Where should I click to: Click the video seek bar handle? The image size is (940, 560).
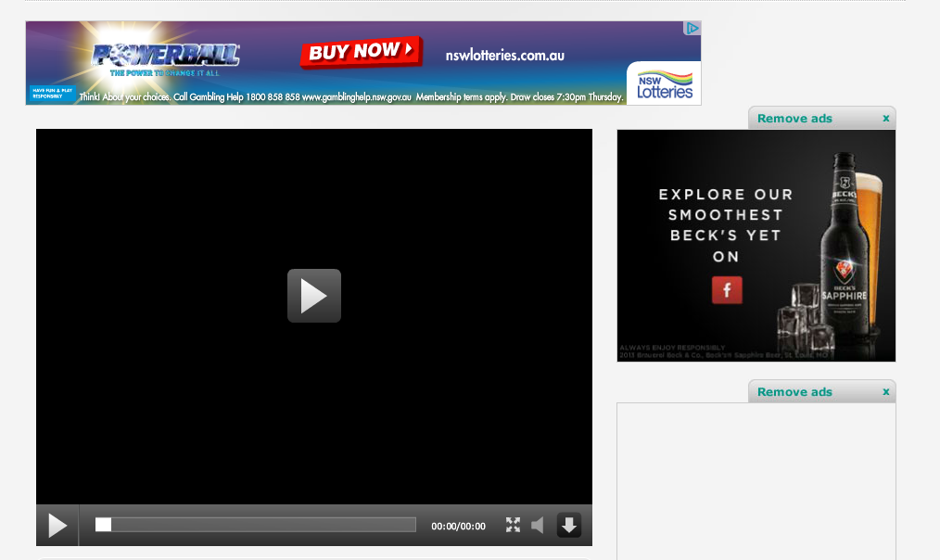click(103, 525)
